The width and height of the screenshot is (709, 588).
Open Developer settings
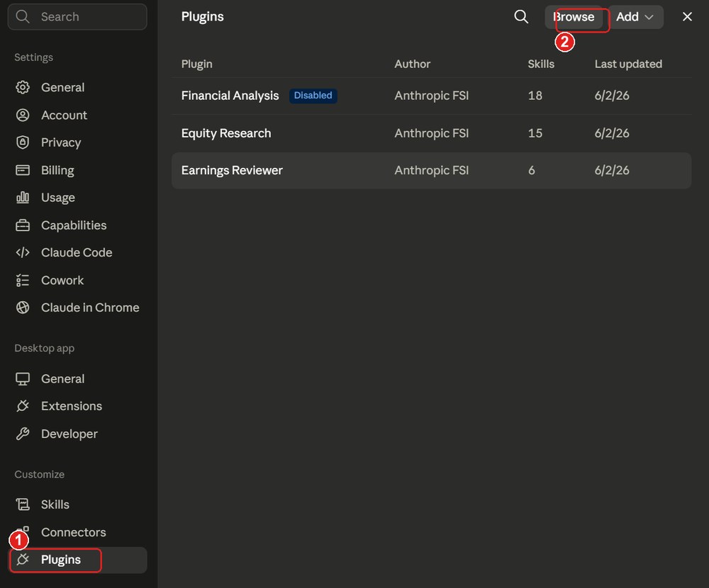(77, 434)
